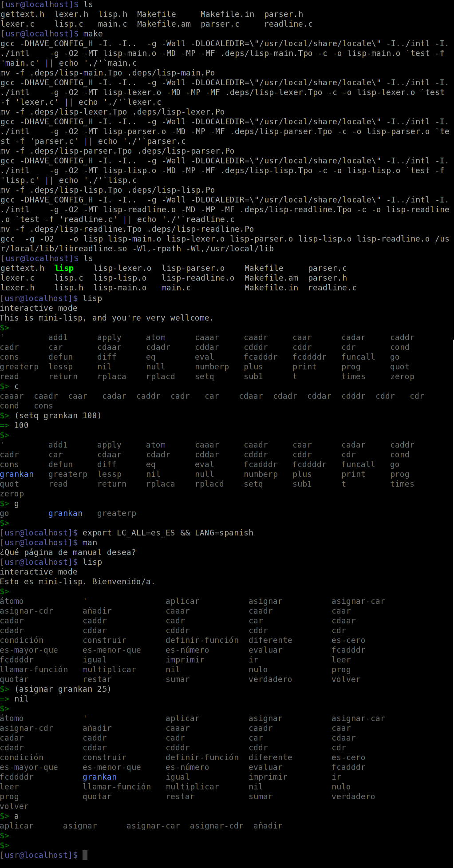Click the block cursor at the final prompt
The height and width of the screenshot is (868, 454).
[85, 855]
